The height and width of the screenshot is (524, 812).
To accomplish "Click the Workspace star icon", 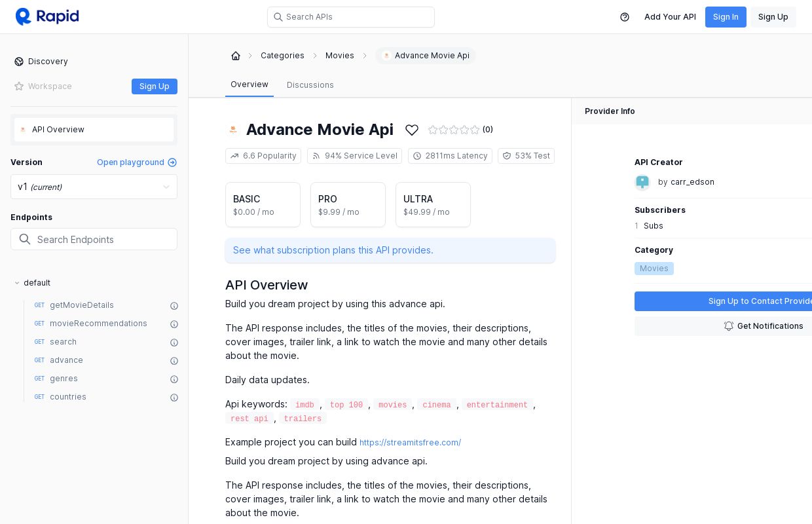I will (19, 86).
